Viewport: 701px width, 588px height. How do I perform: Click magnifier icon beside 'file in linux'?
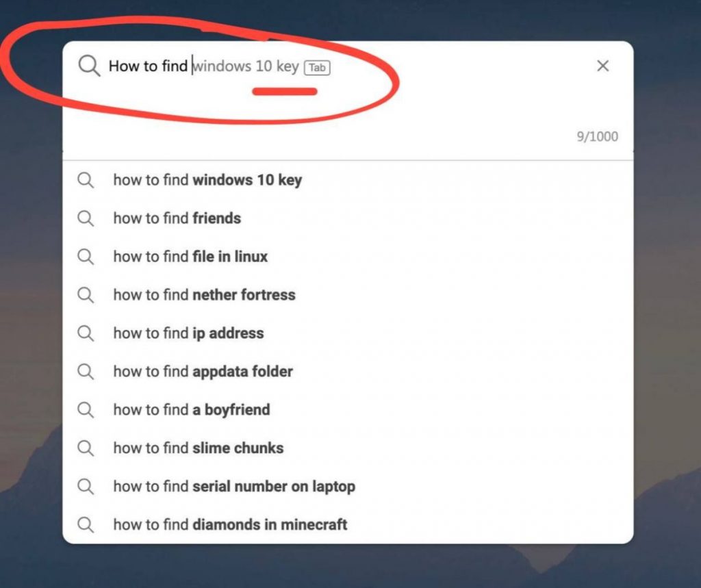click(x=86, y=257)
